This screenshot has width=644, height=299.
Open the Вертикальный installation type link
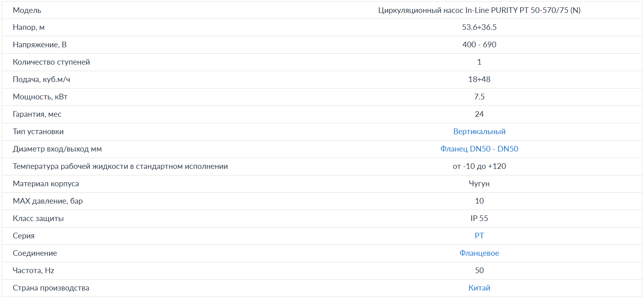479,132
